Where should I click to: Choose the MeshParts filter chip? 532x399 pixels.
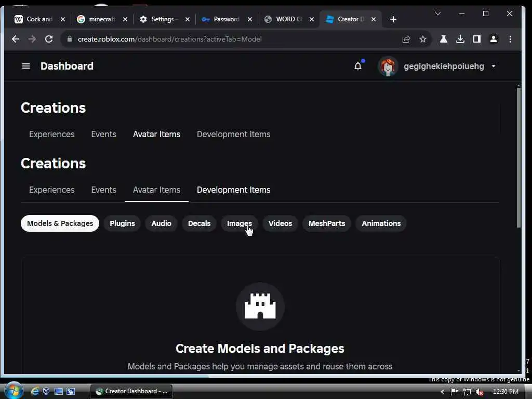point(327,223)
